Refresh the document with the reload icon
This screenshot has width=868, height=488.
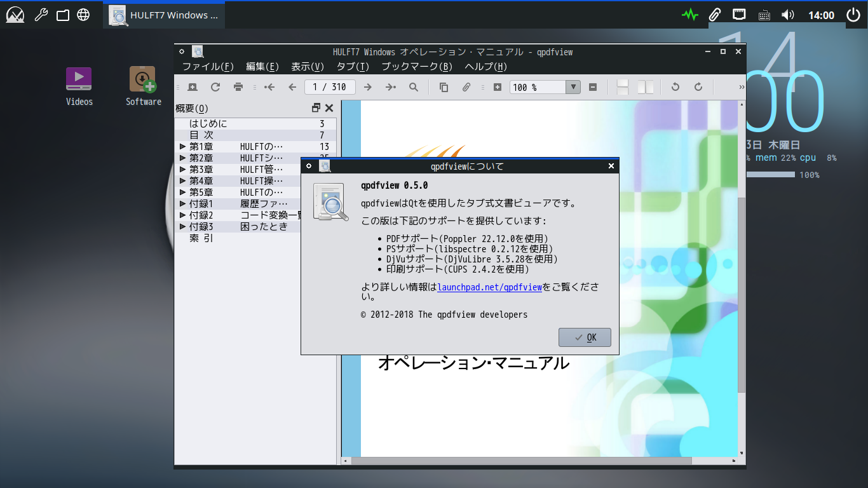[x=215, y=87]
